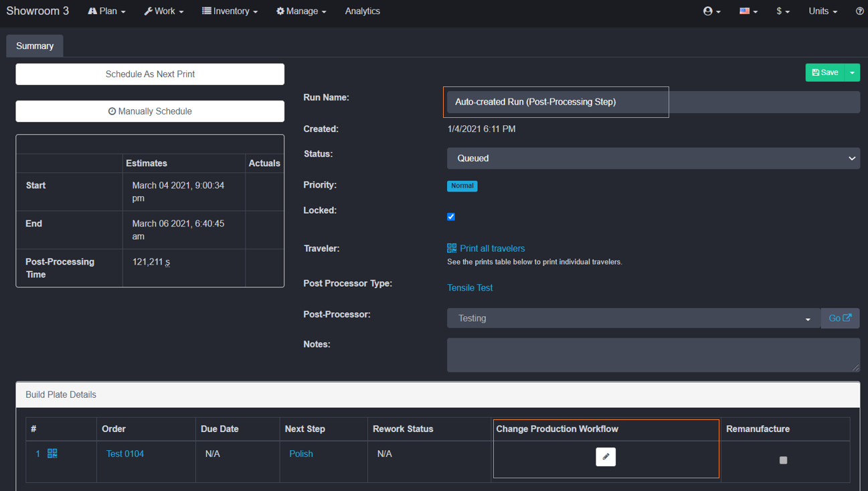This screenshot has height=491, width=868.
Task: Click the Go external link icon button
Action: point(840,318)
